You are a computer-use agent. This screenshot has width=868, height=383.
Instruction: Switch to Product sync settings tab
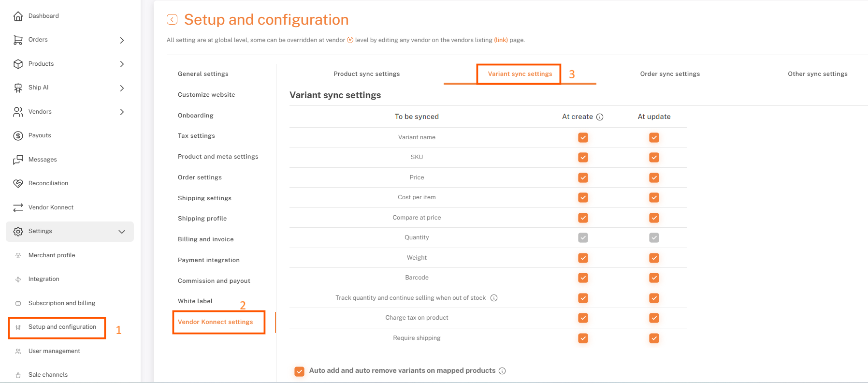pos(367,74)
